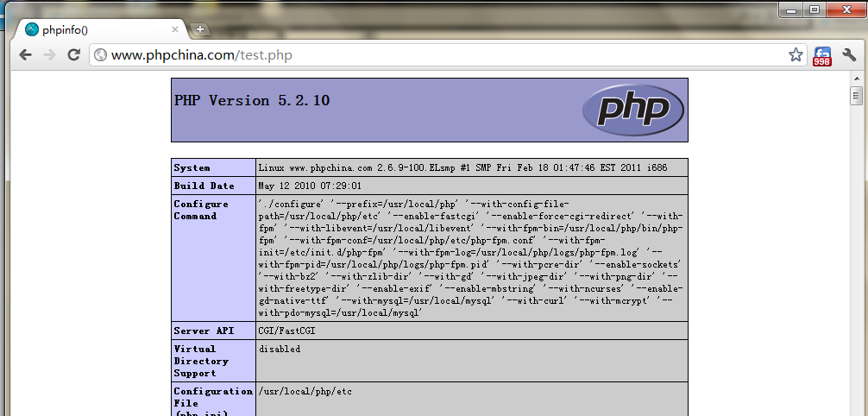
Task: Click the 'CGI/FastCGI' value
Action: point(287,331)
